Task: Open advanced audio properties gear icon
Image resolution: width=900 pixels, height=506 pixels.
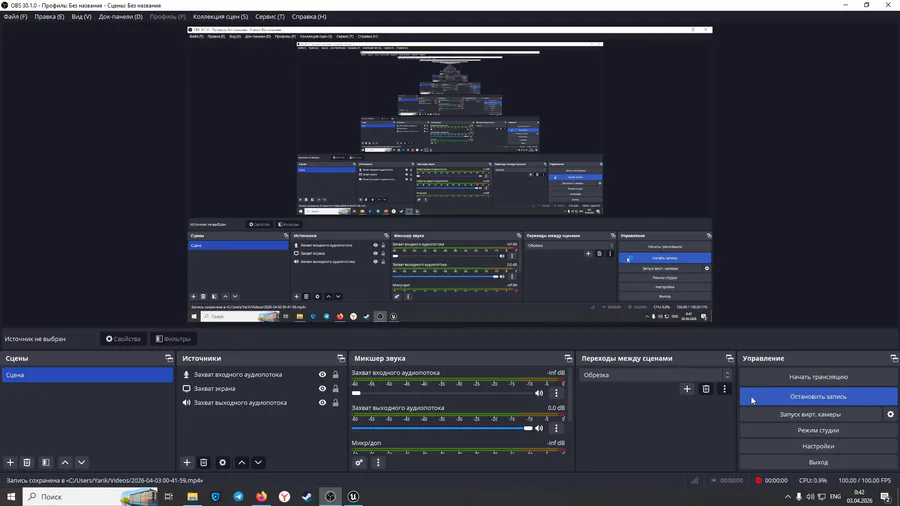Action: tap(359, 462)
